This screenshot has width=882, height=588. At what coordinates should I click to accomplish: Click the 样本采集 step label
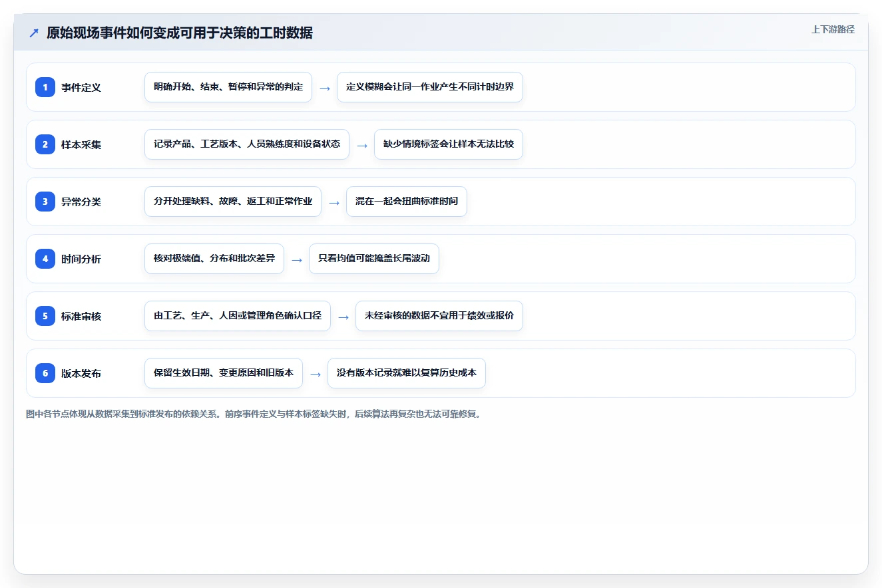81,144
